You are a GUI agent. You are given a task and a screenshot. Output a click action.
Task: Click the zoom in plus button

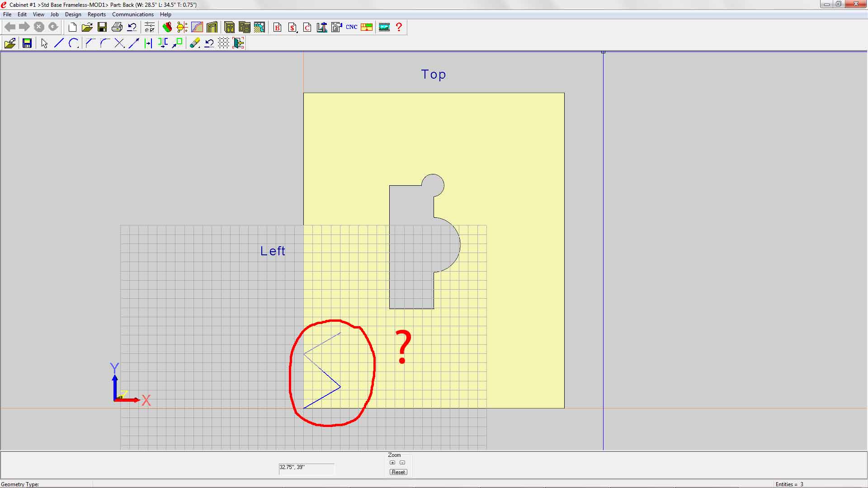[392, 463]
